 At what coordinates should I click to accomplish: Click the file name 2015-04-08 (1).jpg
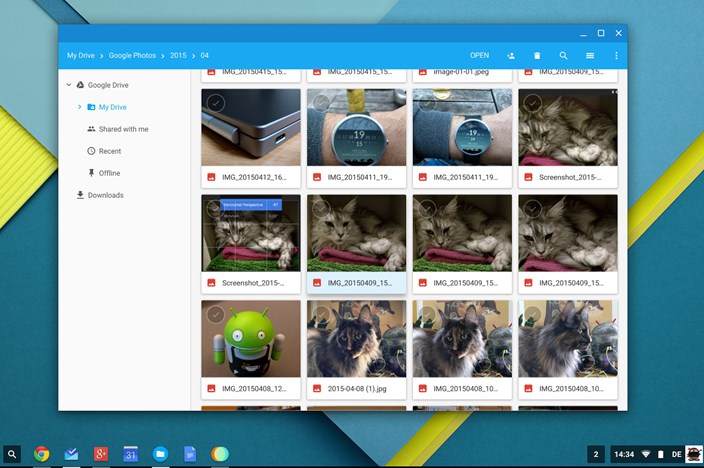pyautogui.click(x=357, y=389)
